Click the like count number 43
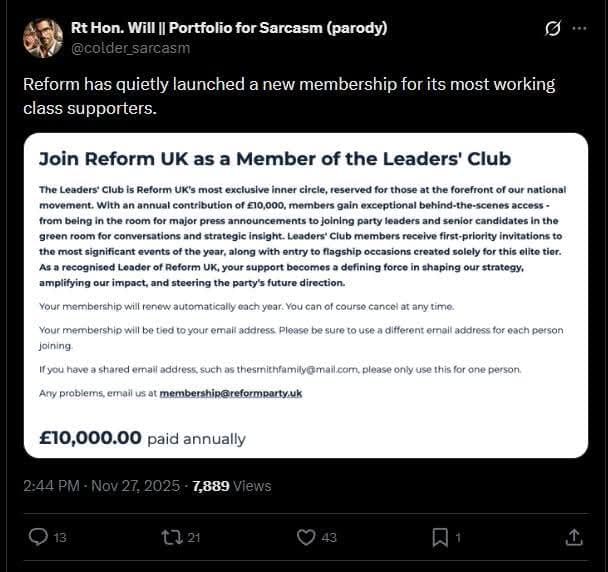608x572 pixels. click(329, 538)
